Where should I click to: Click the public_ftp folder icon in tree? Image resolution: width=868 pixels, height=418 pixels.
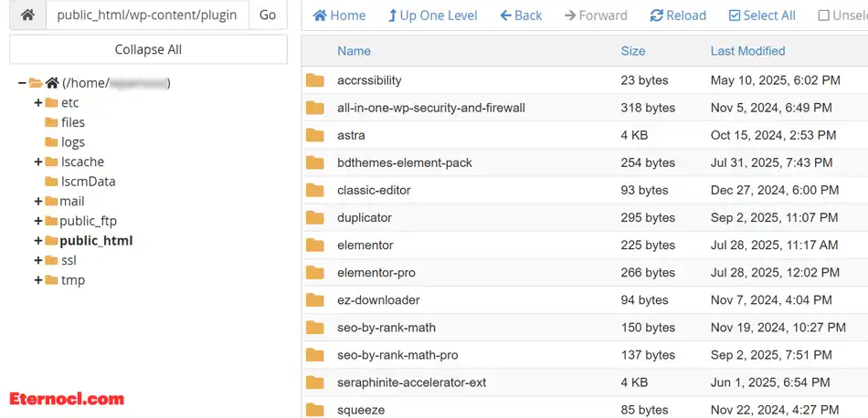coord(51,221)
